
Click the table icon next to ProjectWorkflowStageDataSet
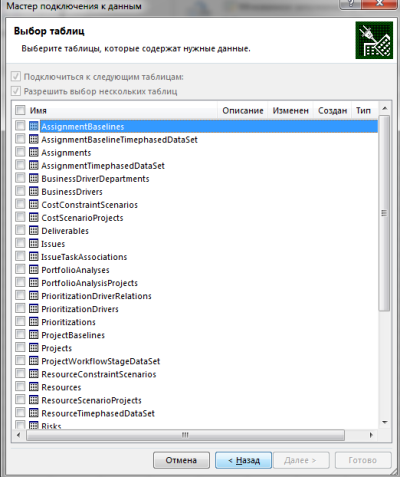tap(34, 361)
